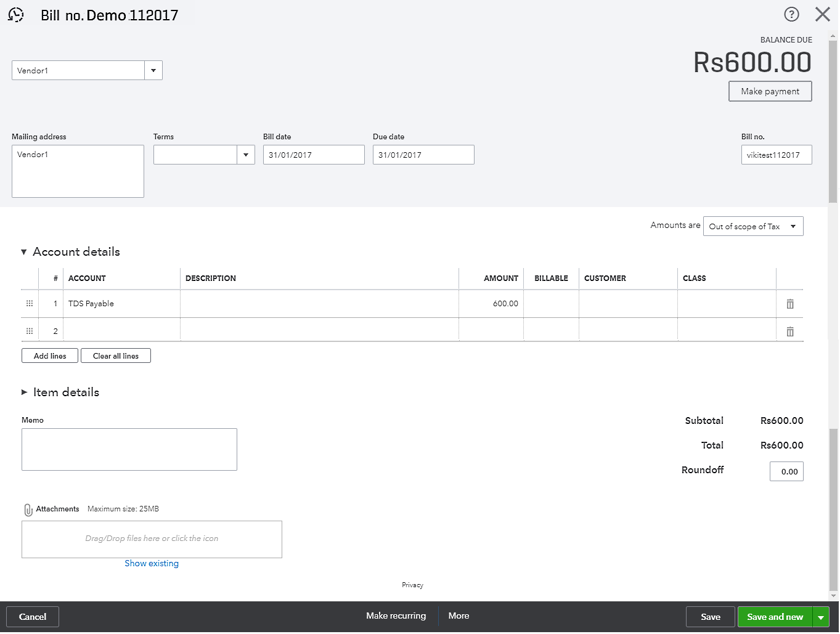
Task: Grab drag handle for row 2
Action: point(30,331)
